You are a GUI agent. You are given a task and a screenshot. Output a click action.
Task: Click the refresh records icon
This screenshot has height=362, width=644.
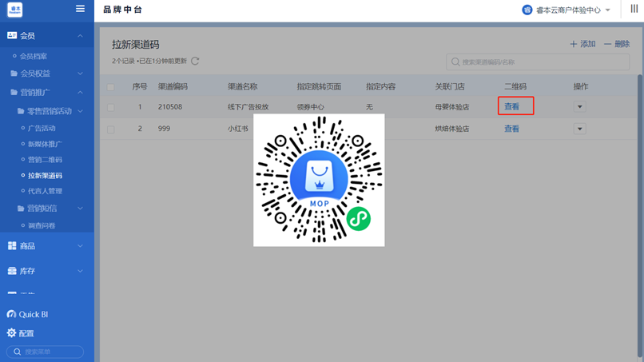[x=195, y=61]
